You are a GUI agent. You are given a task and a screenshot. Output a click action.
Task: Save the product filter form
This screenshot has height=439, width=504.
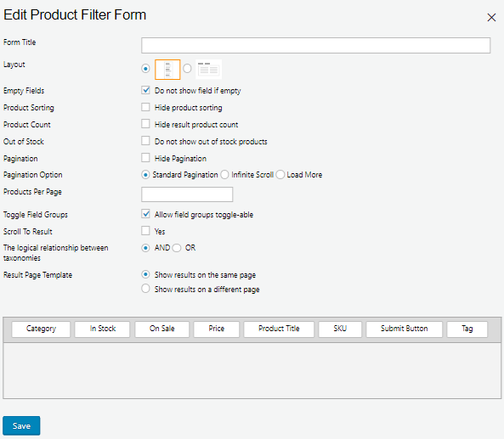pyautogui.click(x=21, y=425)
